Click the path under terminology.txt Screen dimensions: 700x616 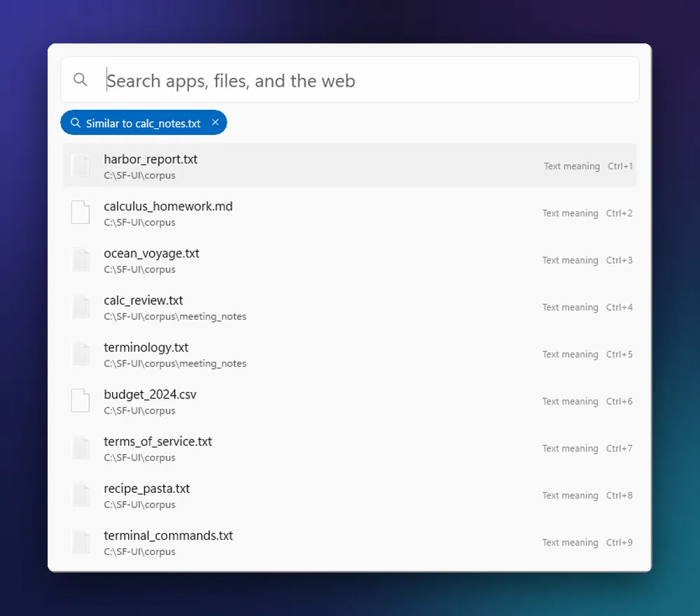[x=175, y=364]
